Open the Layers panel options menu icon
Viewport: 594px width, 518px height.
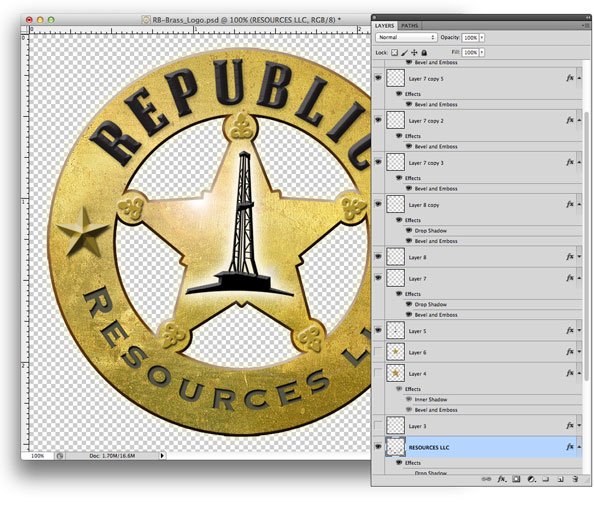click(585, 25)
